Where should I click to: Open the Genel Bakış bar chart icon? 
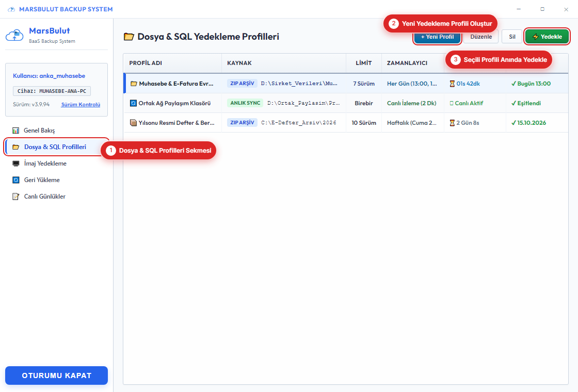15,130
